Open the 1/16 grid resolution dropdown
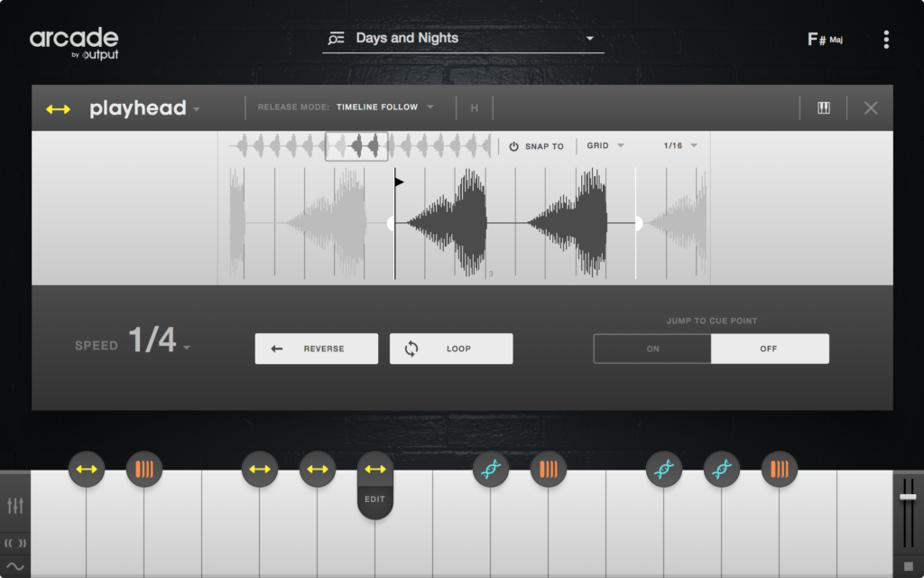 [x=679, y=145]
